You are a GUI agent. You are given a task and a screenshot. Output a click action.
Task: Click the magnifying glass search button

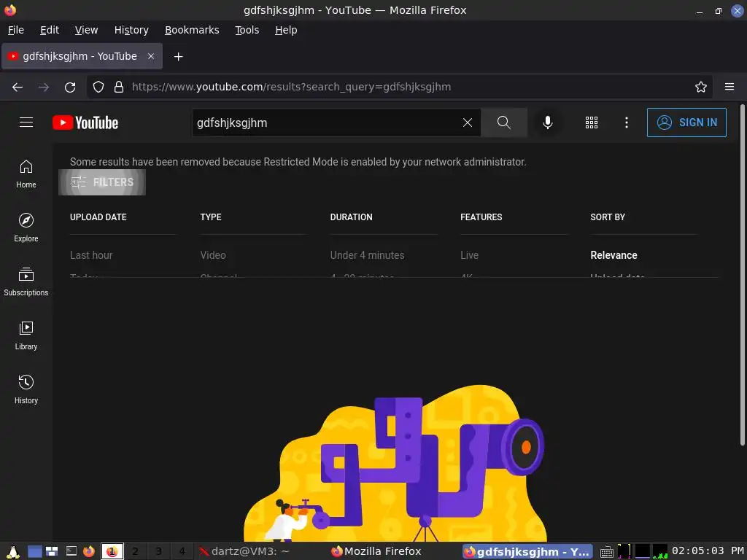[503, 122]
